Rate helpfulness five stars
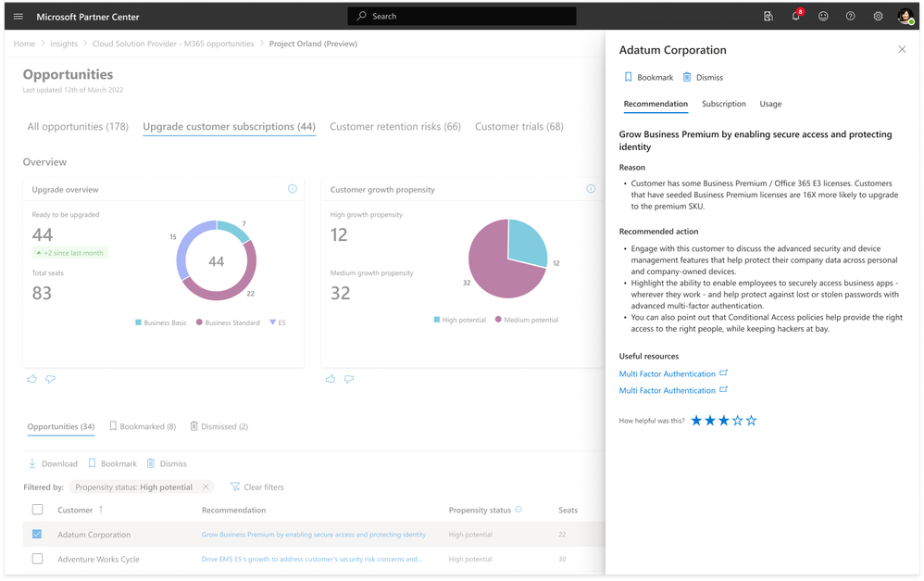 coord(752,421)
